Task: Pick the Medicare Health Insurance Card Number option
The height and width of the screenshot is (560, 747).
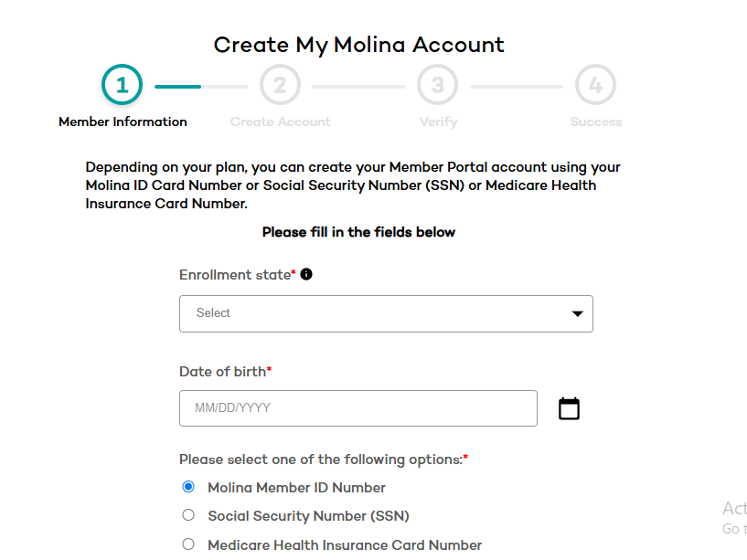Action: pyautogui.click(x=188, y=544)
